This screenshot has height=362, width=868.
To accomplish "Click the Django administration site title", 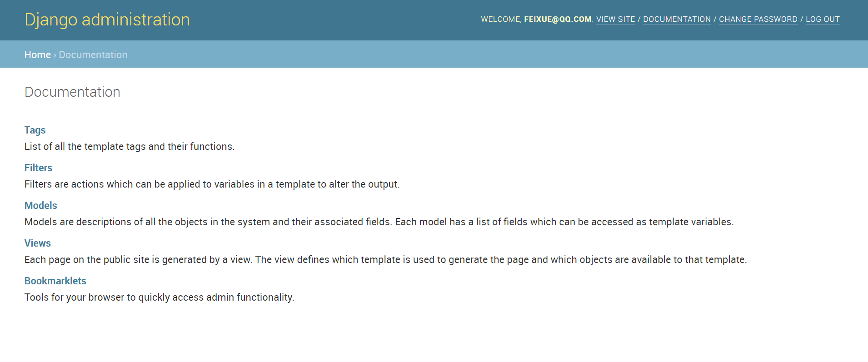I will click(107, 20).
